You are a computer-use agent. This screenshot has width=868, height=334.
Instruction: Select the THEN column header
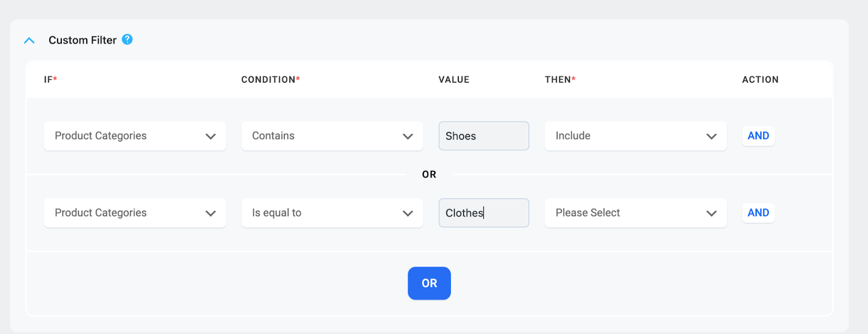tap(560, 79)
